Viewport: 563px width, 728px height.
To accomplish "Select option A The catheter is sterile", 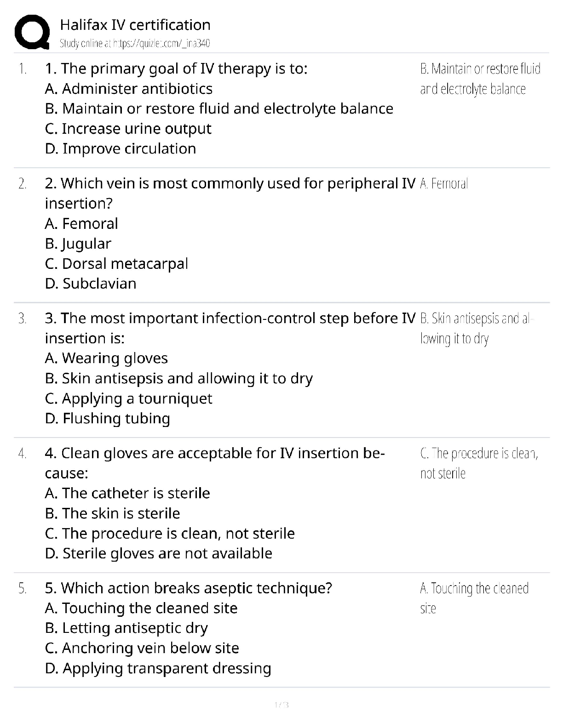I will tap(127, 493).
